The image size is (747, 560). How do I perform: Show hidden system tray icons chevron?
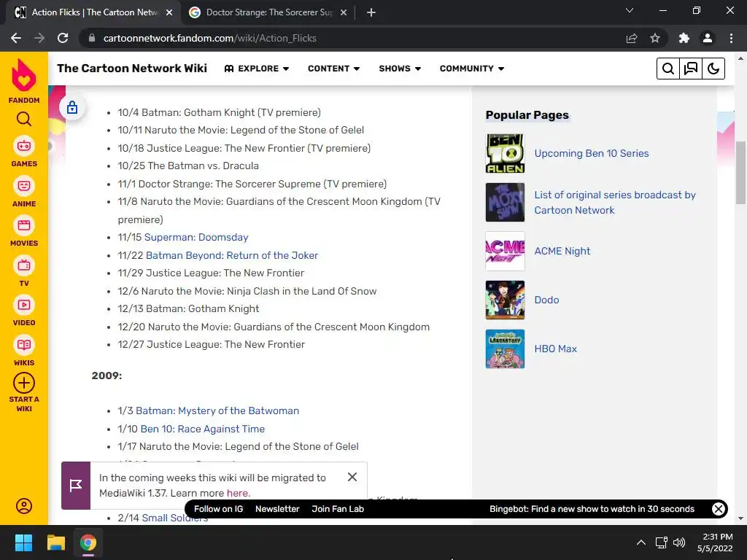click(641, 542)
